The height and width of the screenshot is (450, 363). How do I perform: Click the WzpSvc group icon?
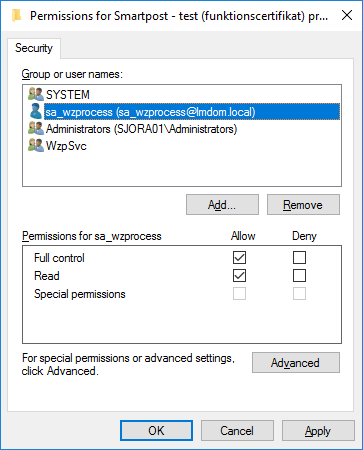pos(36,146)
